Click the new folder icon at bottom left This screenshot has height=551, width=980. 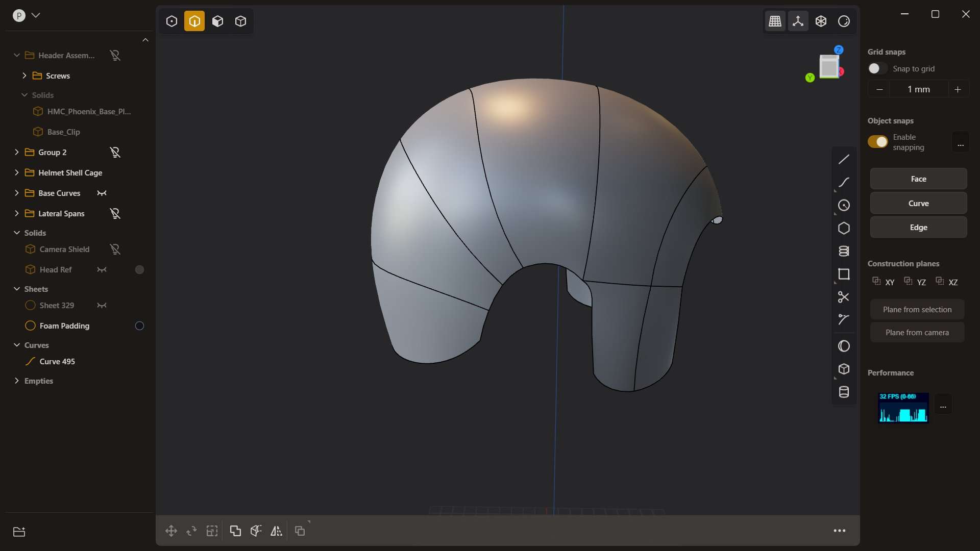(19, 532)
